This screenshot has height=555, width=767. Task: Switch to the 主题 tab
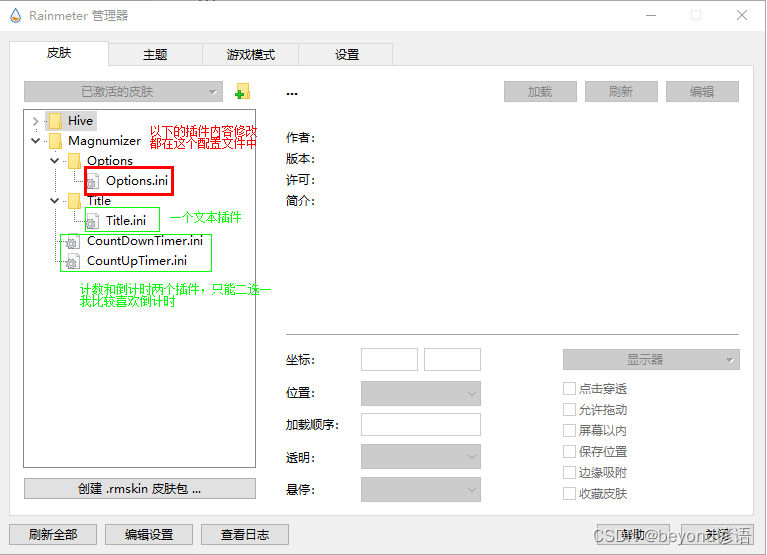coord(155,54)
